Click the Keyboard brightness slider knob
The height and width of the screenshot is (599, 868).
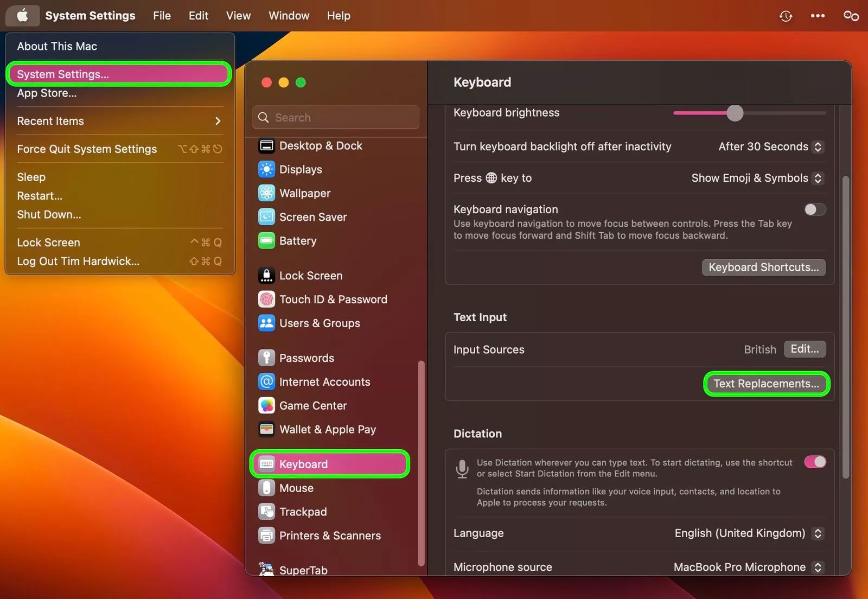tap(735, 113)
